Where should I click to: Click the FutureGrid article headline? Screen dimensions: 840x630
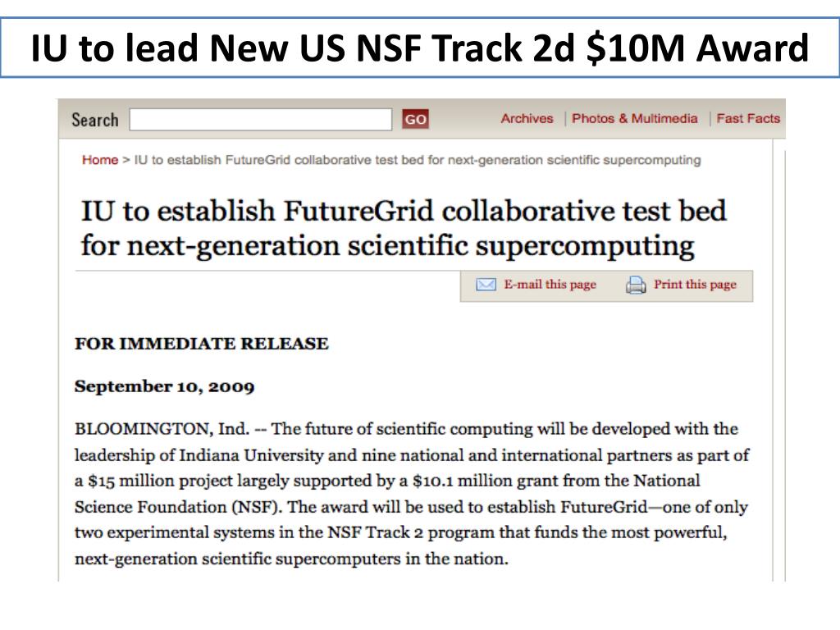404,228
